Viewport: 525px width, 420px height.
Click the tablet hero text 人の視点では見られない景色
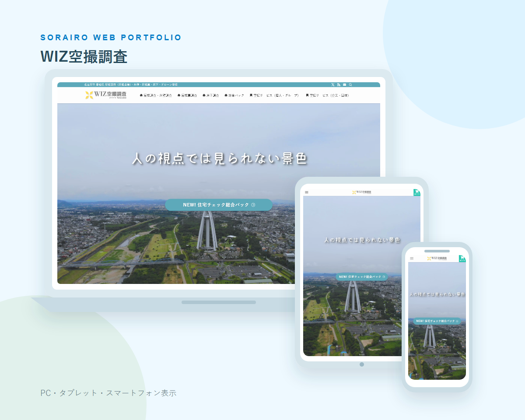tap(362, 240)
